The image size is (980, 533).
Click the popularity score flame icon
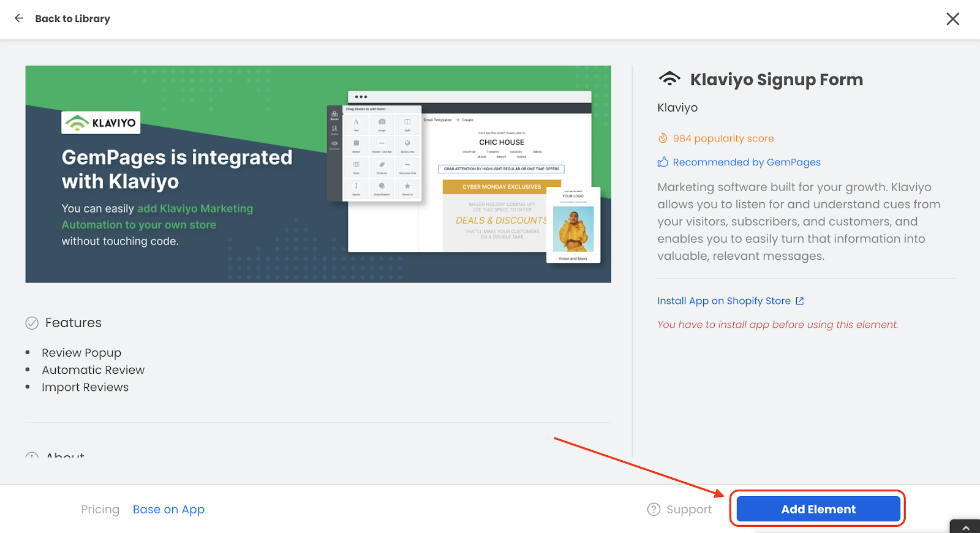pyautogui.click(x=663, y=138)
